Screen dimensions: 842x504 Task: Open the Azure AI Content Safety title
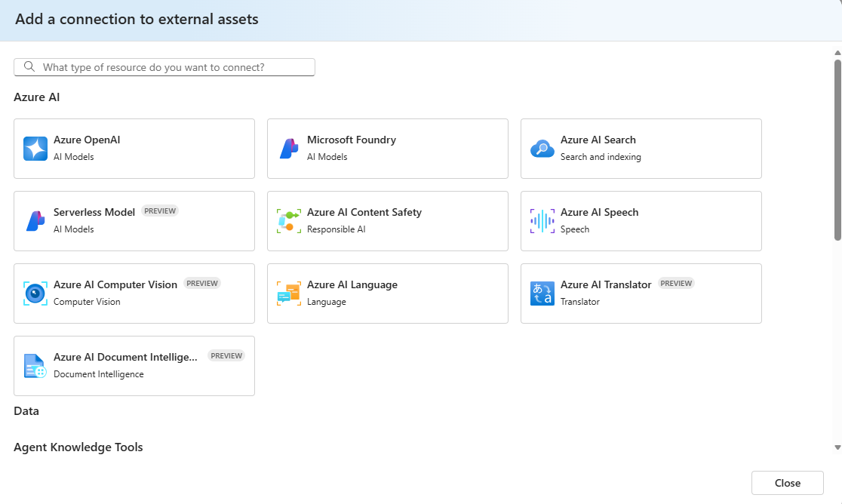pos(364,212)
